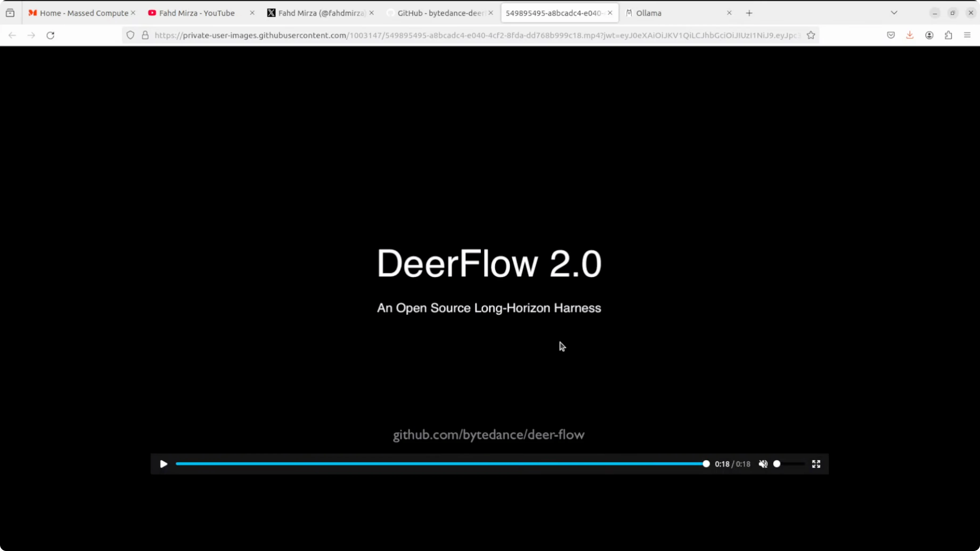The height and width of the screenshot is (551, 980).
Task: Save page to Pocket
Action: pyautogui.click(x=891, y=35)
